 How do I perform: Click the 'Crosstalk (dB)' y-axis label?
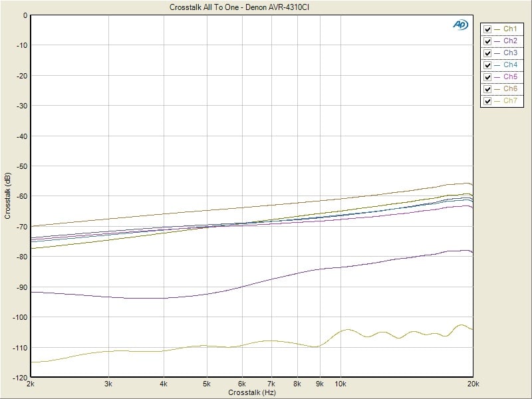[x=7, y=196]
